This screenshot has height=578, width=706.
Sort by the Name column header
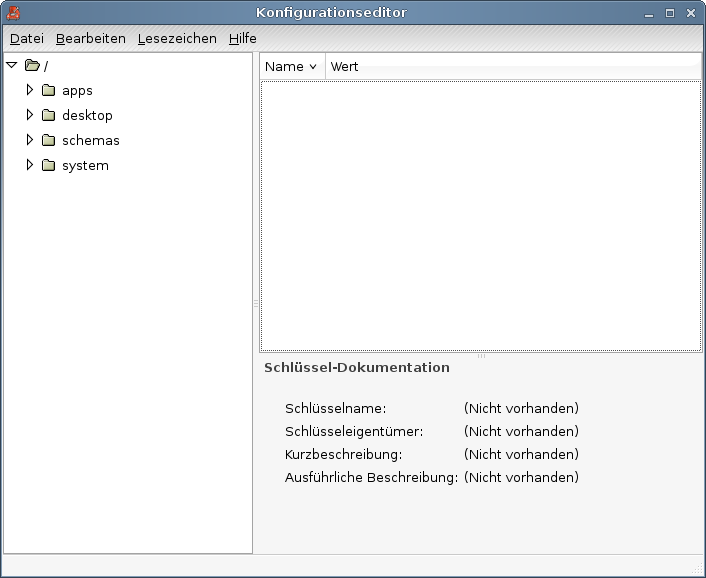point(293,67)
